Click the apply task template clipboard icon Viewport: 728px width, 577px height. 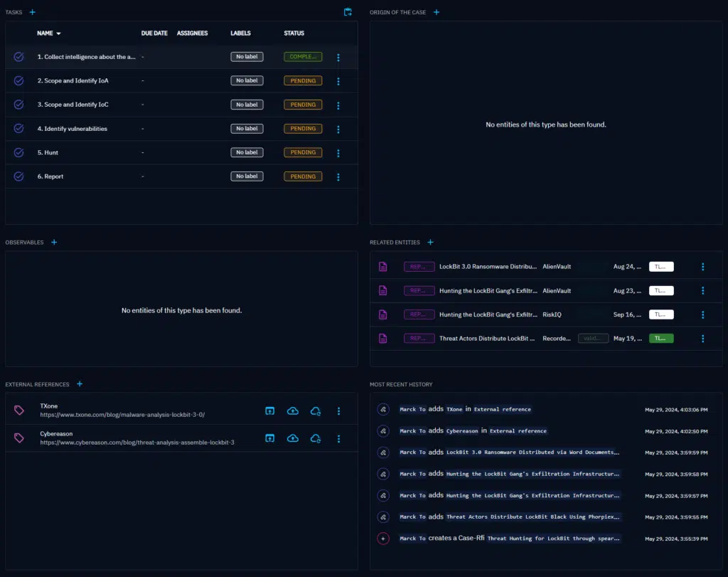point(348,12)
